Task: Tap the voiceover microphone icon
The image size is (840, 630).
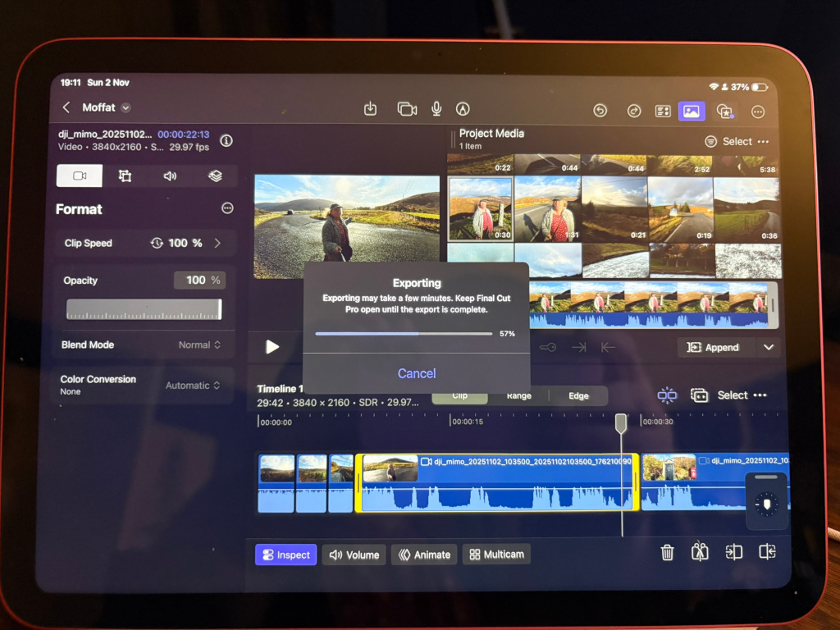Action: pos(436,109)
